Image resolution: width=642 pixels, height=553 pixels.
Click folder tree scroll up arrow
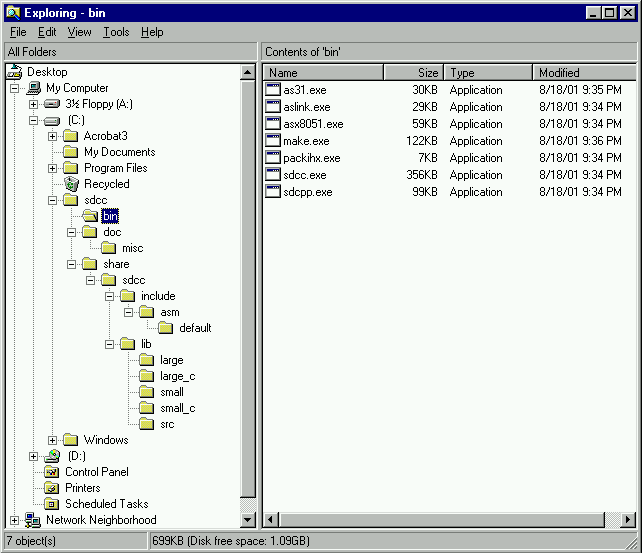pos(247,72)
